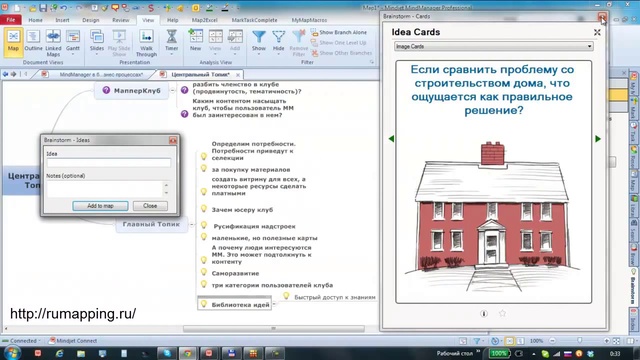Collapse the Главный Топик branch

point(191,224)
